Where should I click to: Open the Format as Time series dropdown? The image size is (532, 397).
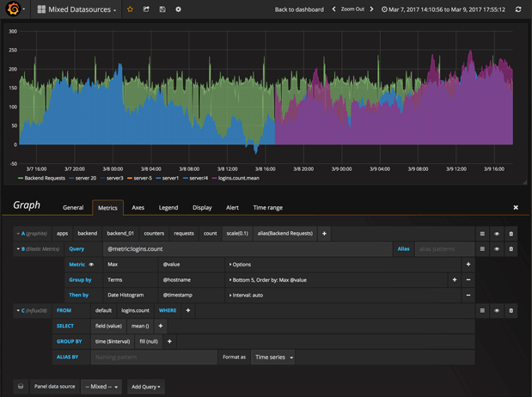[x=275, y=357]
